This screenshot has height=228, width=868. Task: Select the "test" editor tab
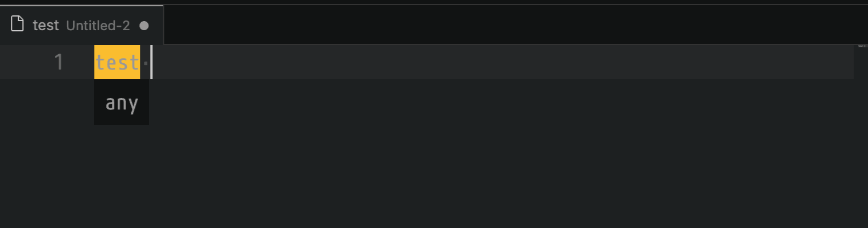(x=82, y=25)
